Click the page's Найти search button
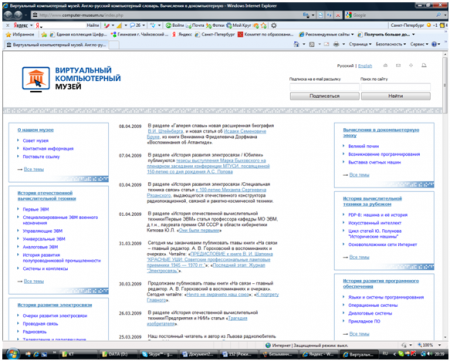Screen dimensions: 450x361 (x=395, y=96)
